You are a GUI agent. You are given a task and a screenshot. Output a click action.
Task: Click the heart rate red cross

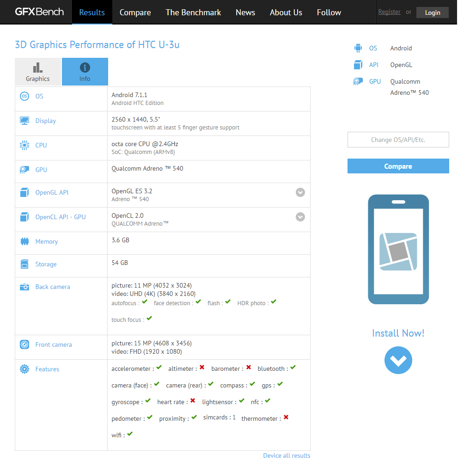coord(193,400)
